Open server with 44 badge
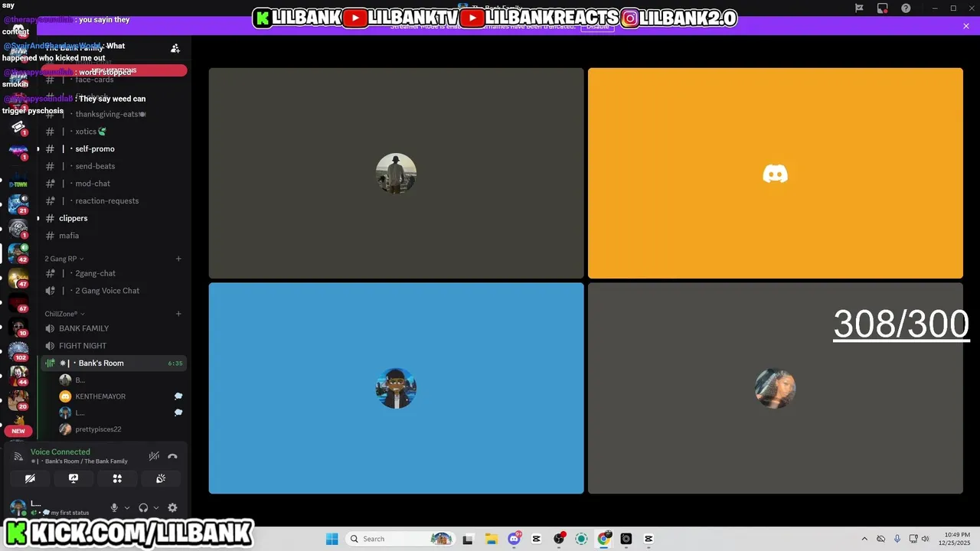The width and height of the screenshot is (980, 551). [x=18, y=377]
